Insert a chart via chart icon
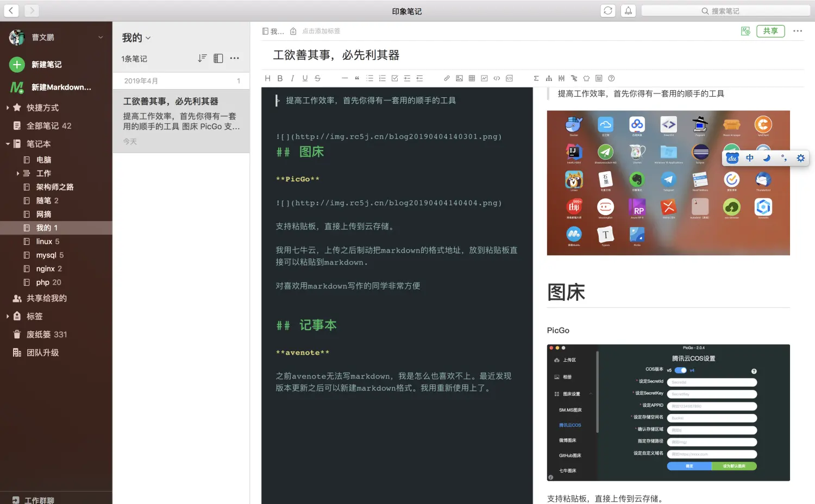The width and height of the screenshot is (815, 504). (x=484, y=78)
